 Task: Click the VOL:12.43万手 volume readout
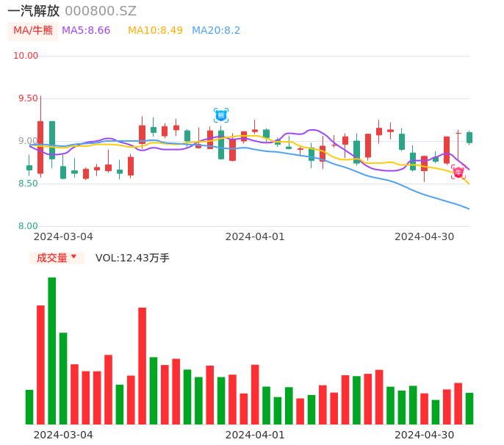132,258
